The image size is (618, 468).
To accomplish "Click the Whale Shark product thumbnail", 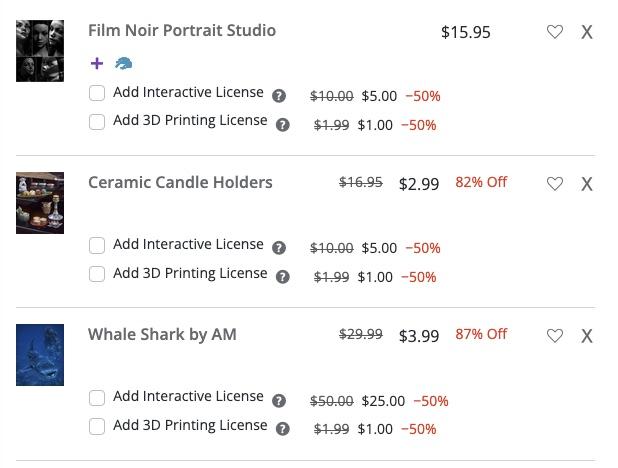I will click(40, 355).
